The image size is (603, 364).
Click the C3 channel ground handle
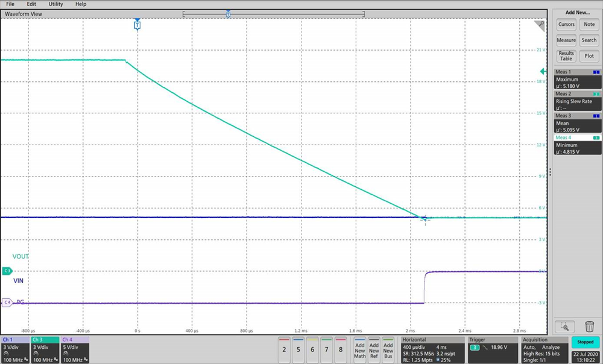7,271
